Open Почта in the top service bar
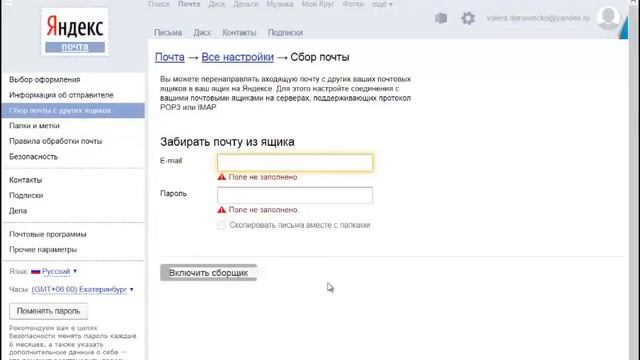 (x=189, y=4)
